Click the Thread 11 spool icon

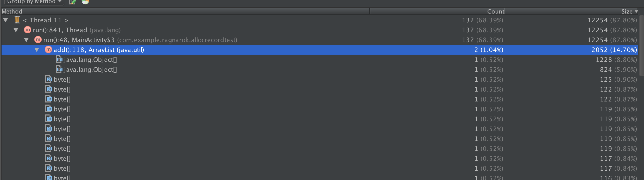tap(17, 20)
